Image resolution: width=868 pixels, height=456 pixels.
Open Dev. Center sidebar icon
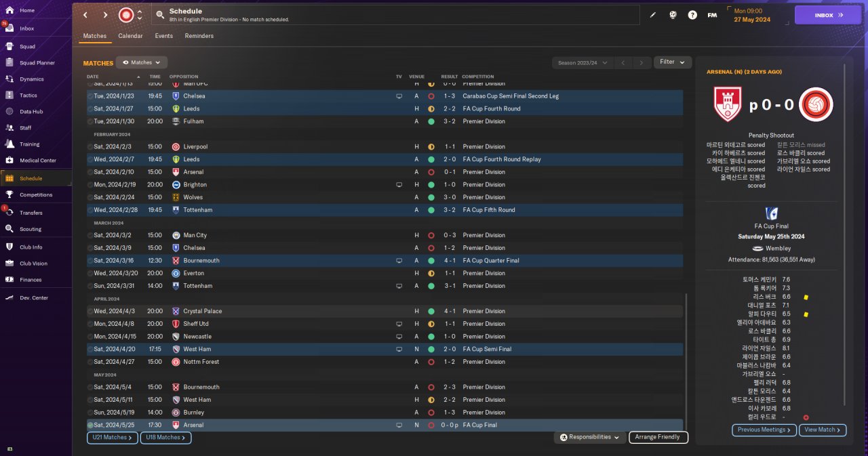(x=9, y=298)
